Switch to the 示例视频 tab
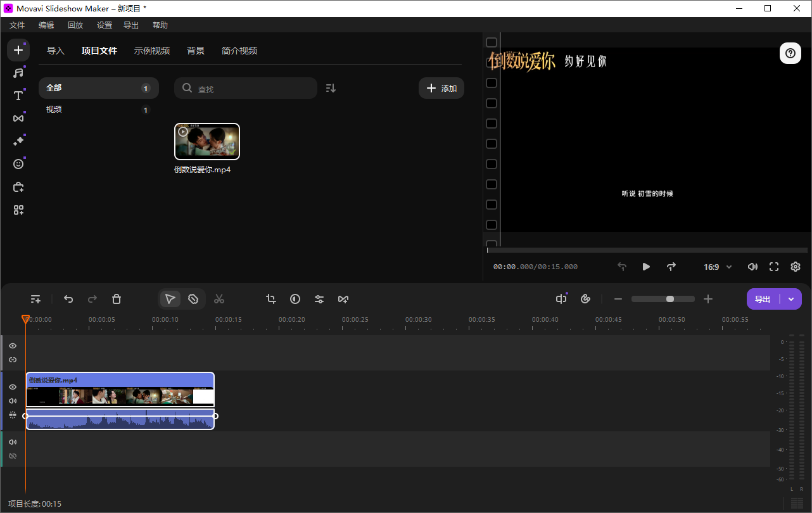 [152, 51]
